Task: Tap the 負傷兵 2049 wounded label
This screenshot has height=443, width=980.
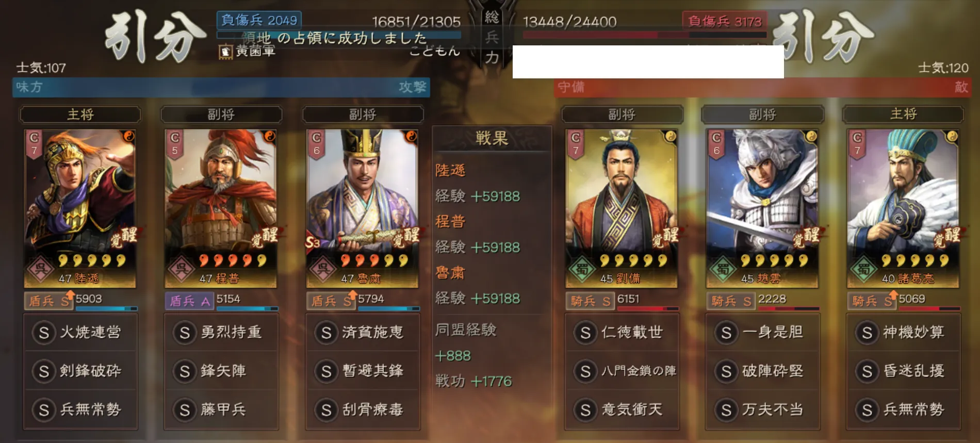Action: coord(259,20)
